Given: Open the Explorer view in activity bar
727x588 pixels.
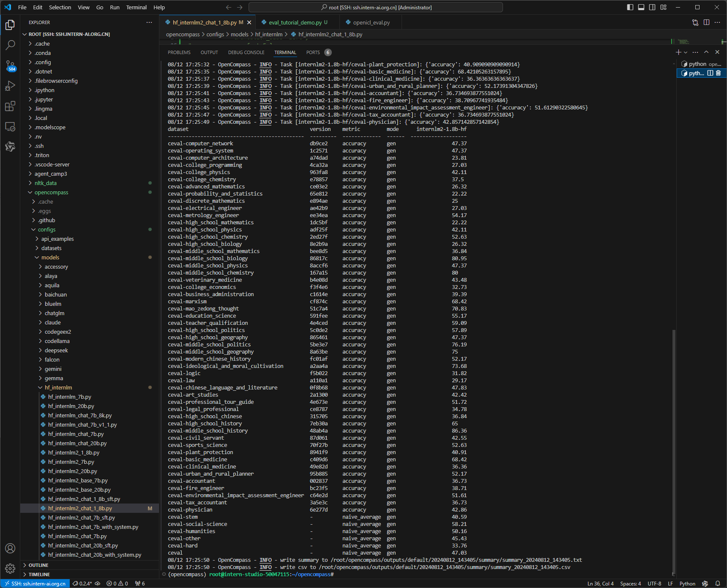Looking at the screenshot, I should point(10,25).
